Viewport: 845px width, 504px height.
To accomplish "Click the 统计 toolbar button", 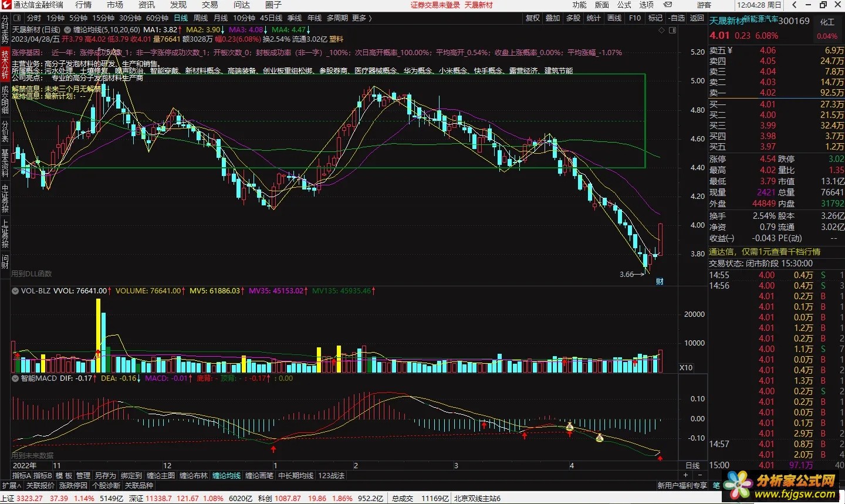I will point(594,18).
